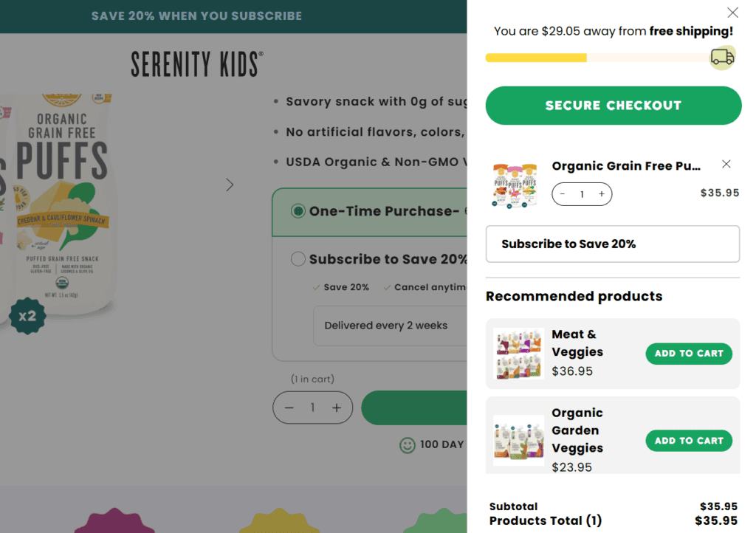Close the cart drawer with X icon
Viewport: 756px width, 533px height.
(x=732, y=13)
